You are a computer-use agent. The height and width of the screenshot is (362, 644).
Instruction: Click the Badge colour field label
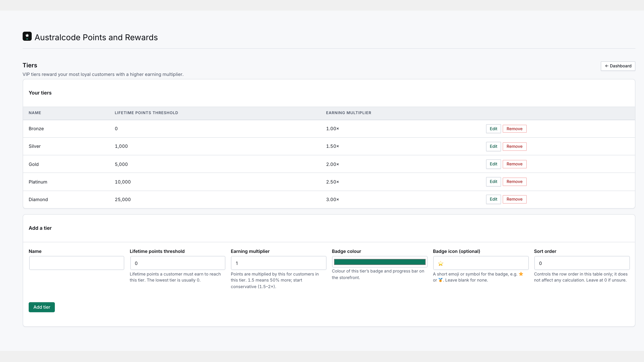346,251
